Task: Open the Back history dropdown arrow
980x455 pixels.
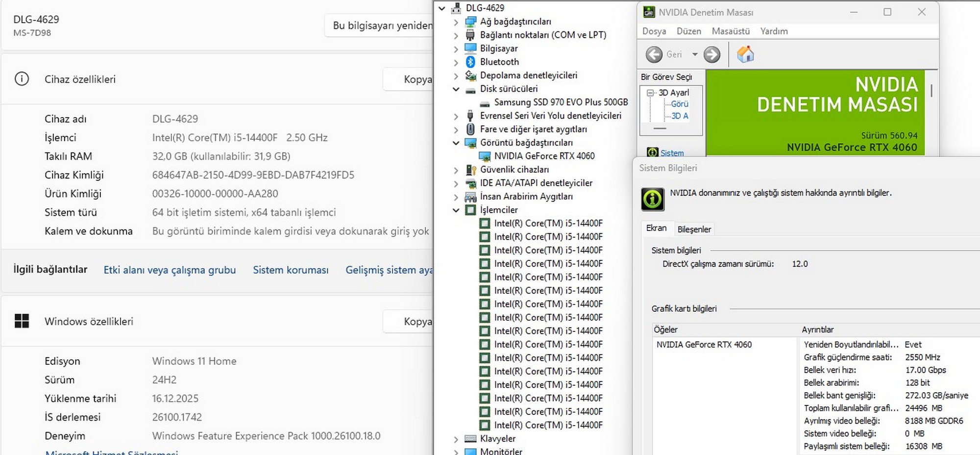Action: 695,54
